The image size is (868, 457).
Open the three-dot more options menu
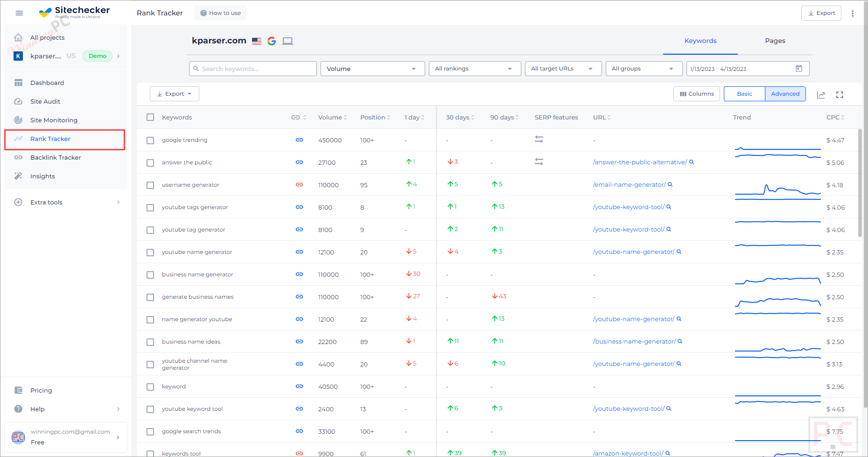853,13
